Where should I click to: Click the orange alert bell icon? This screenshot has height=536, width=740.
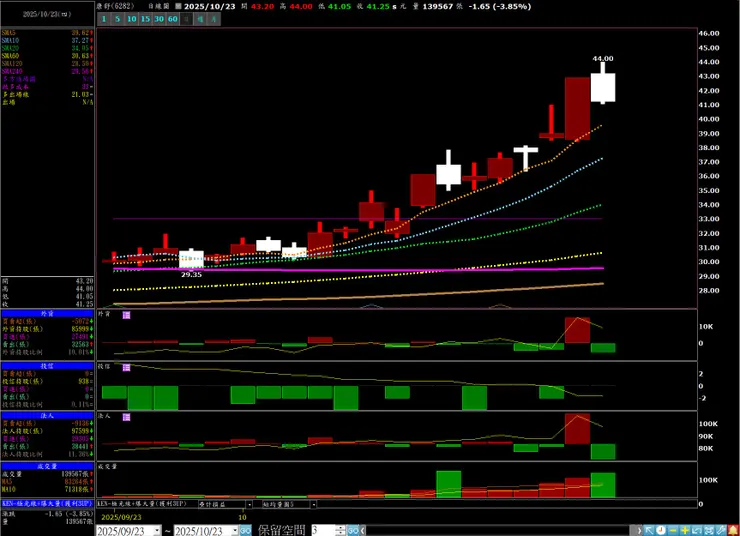coord(733,530)
